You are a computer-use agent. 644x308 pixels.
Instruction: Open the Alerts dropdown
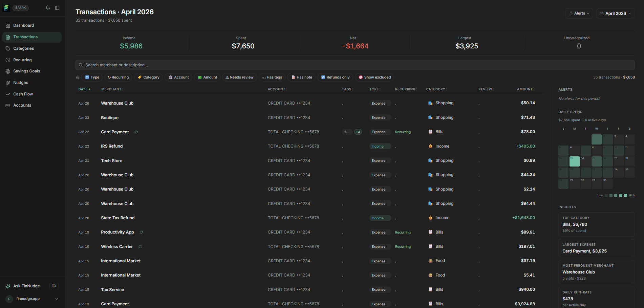point(579,14)
